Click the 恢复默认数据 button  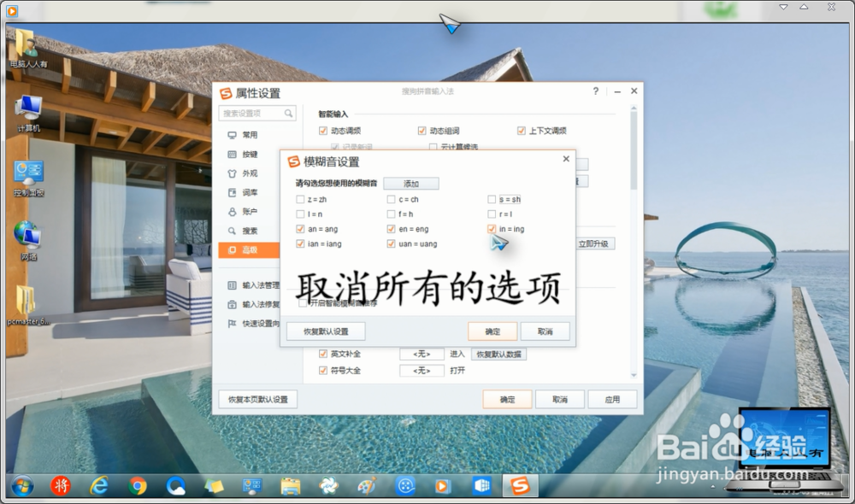point(499,355)
